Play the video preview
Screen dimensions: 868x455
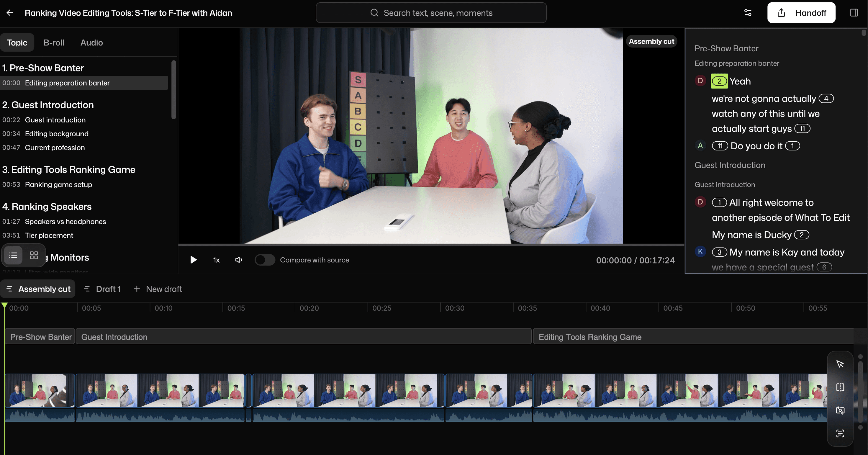click(194, 260)
